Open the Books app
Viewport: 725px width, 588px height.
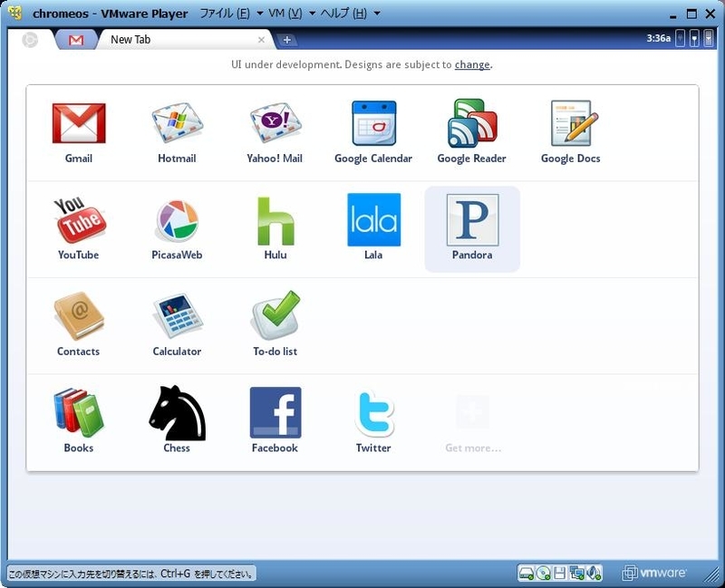79,421
